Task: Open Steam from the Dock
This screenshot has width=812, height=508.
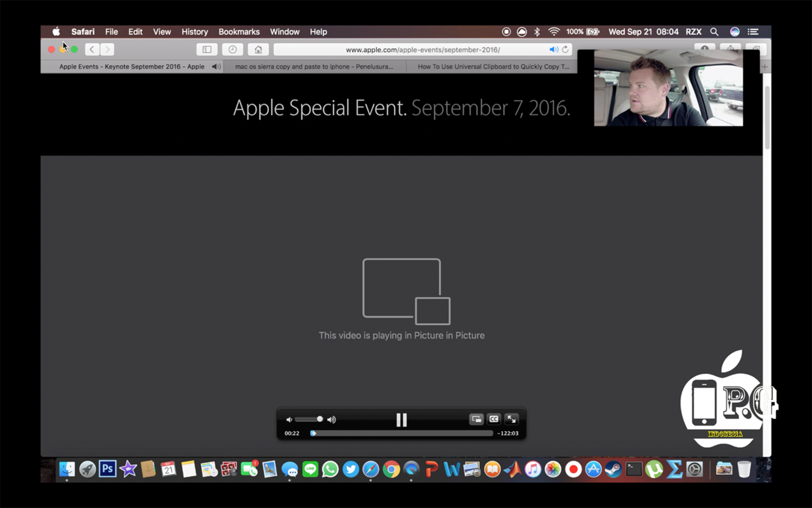Action: coord(613,469)
